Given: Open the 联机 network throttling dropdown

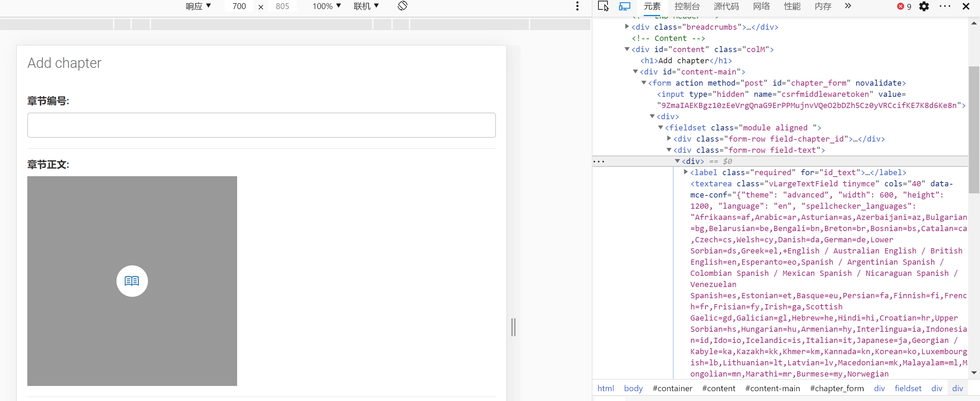Looking at the screenshot, I should 366,6.
